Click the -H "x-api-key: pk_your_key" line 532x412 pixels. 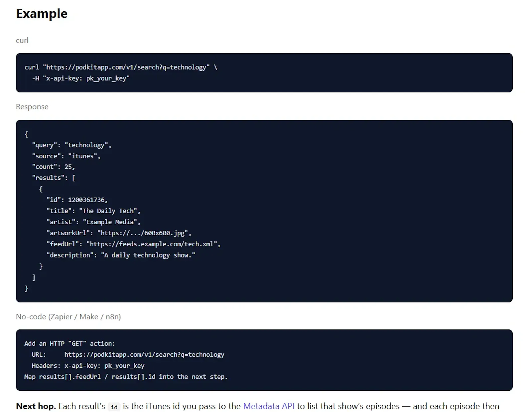tap(81, 78)
